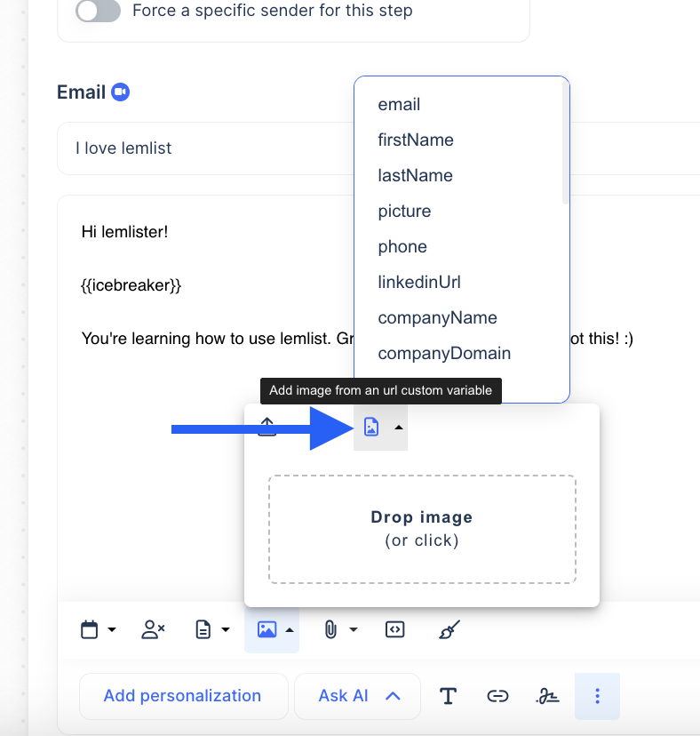The height and width of the screenshot is (736, 700).
Task: Choose firstName from the variable list
Action: point(416,140)
